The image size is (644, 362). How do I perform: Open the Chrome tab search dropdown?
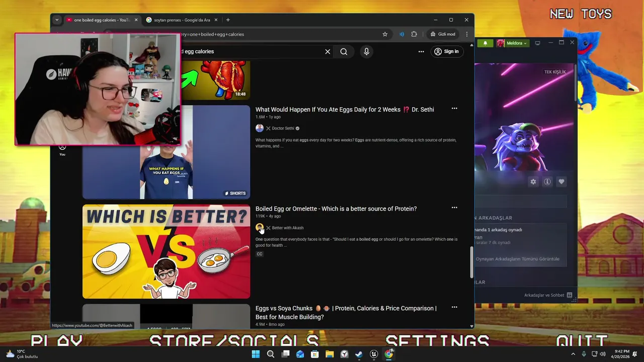pos(57,20)
